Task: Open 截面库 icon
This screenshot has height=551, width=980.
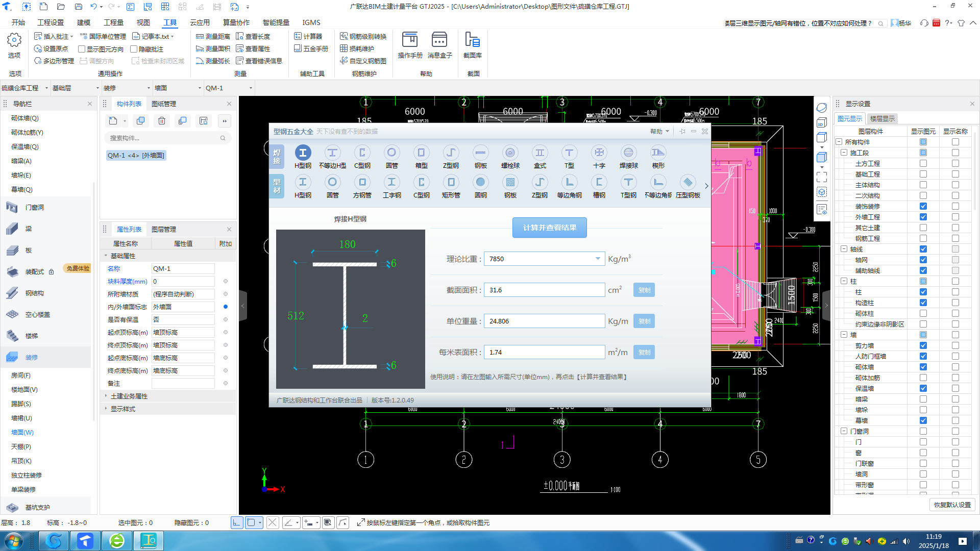Action: [x=472, y=45]
